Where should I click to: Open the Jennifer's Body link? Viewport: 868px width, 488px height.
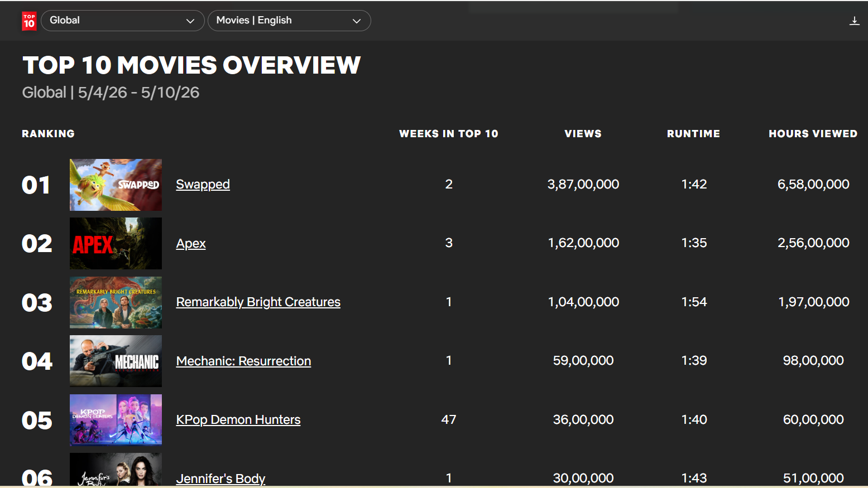click(220, 479)
